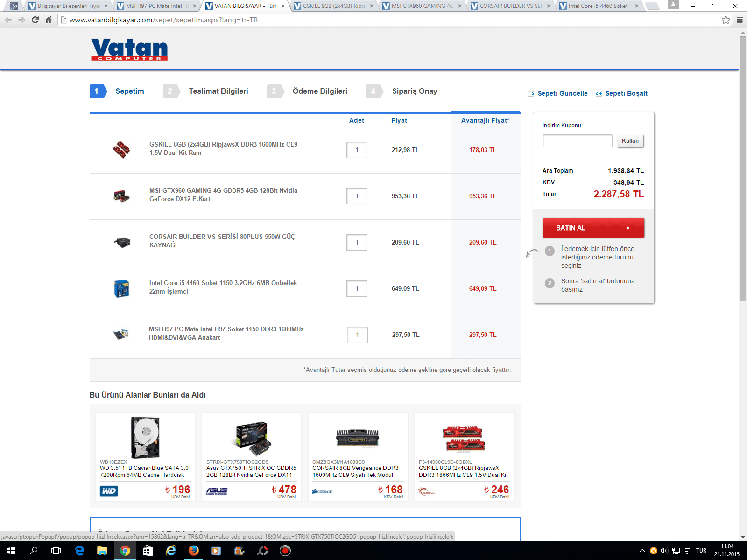The image size is (747, 560).
Task: Open the network icon in the system tray
Action: (x=676, y=551)
